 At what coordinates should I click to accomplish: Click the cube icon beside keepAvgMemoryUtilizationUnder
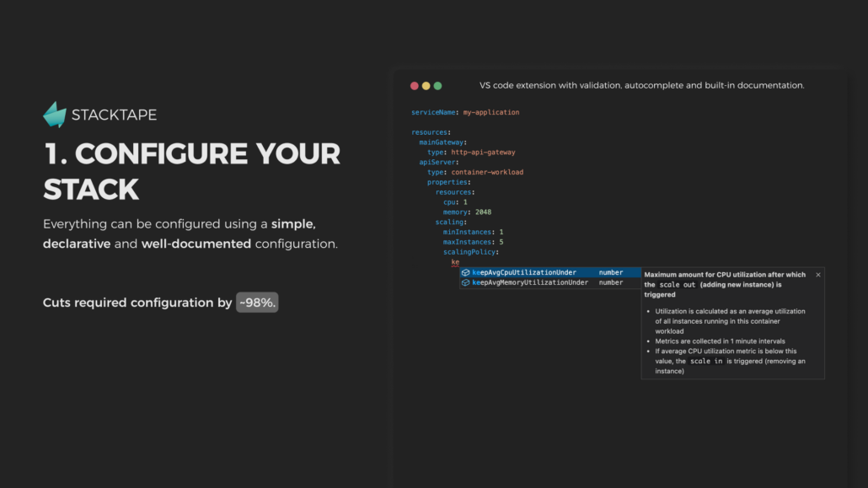click(x=465, y=282)
